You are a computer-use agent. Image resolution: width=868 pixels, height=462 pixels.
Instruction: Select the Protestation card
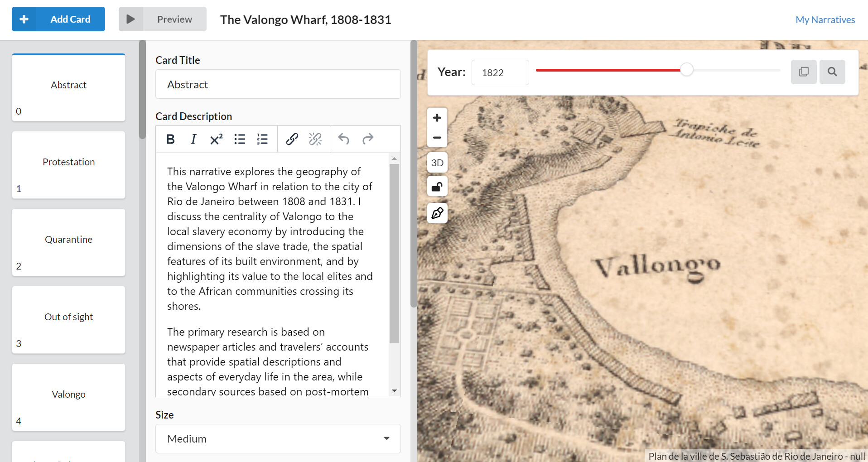(x=68, y=165)
